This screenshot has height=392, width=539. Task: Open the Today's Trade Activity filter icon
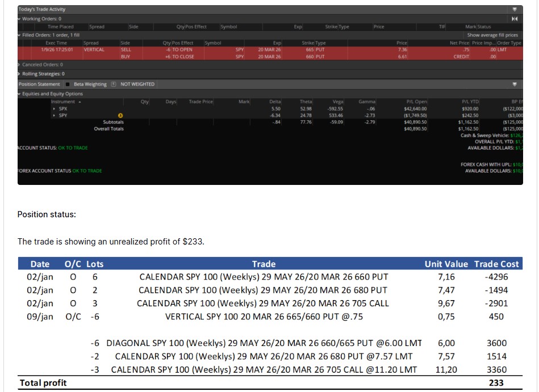(515, 9)
